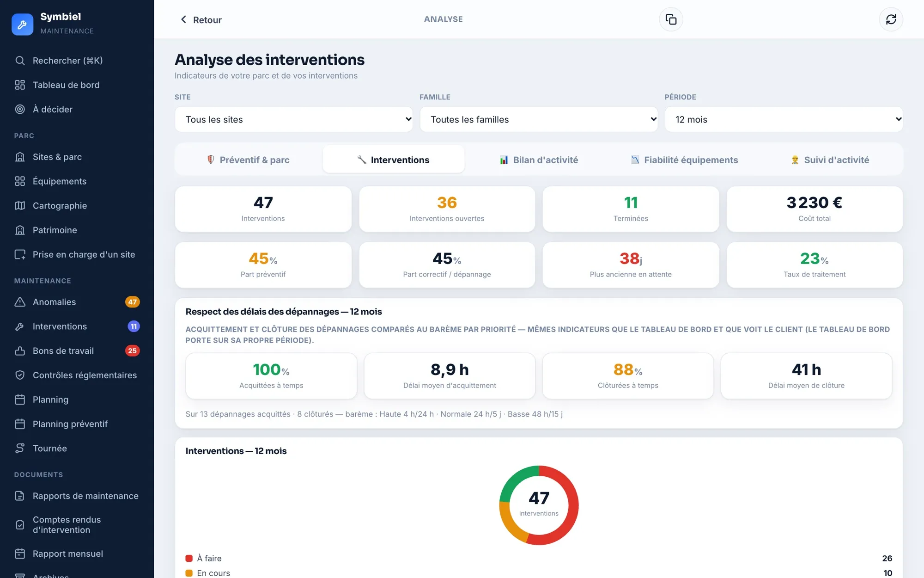Click the Bons de travail 25 red badge
The width and height of the screenshot is (924, 578).
(132, 351)
